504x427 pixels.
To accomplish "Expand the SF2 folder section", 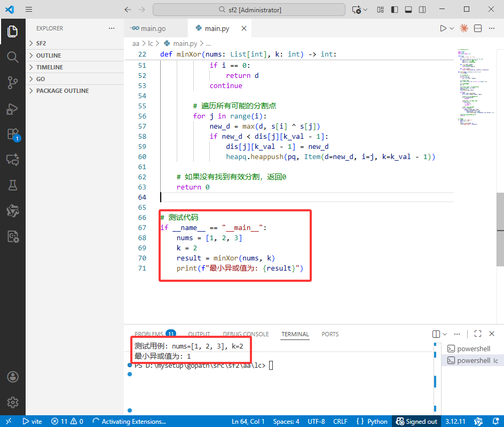I will point(75,43).
